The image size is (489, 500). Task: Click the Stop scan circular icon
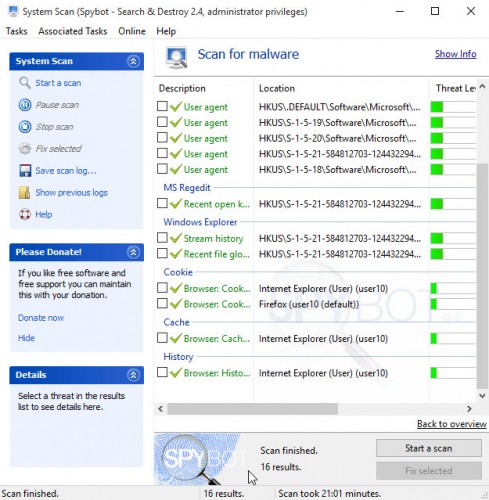(25, 127)
